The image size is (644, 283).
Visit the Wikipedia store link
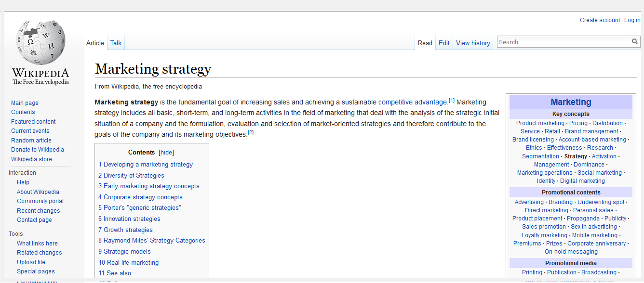[x=31, y=159]
